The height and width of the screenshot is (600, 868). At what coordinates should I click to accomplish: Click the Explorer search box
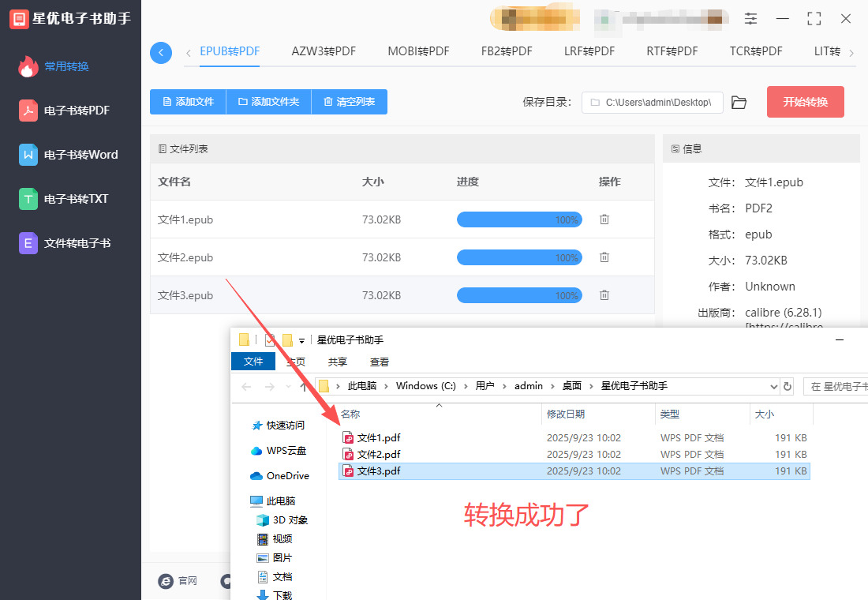click(x=836, y=386)
